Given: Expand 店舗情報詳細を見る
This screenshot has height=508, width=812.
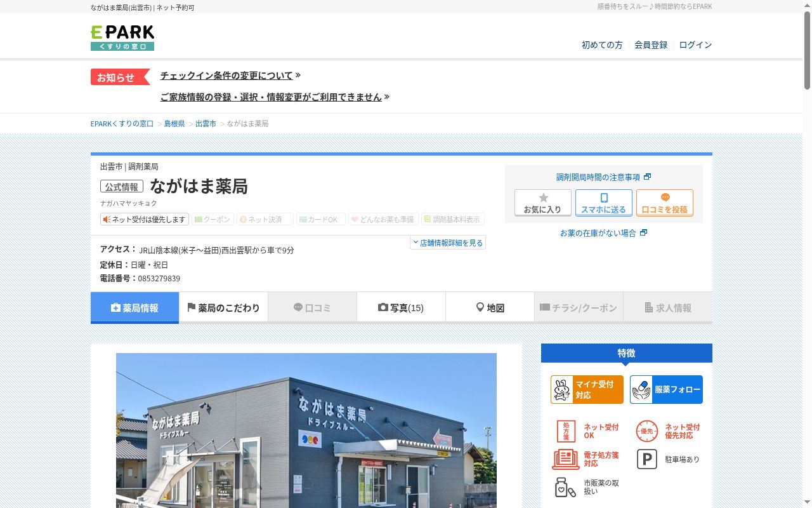Looking at the screenshot, I should pos(448,243).
